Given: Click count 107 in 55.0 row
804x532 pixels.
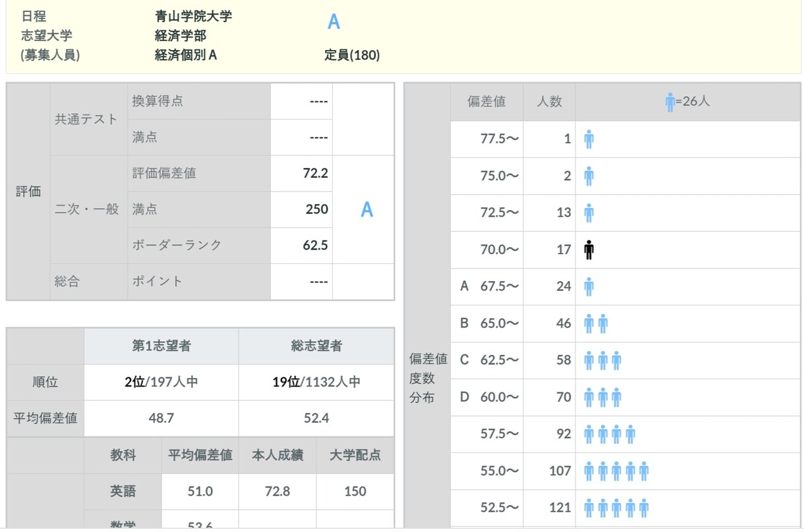Looking at the screenshot, I should click(x=560, y=471).
